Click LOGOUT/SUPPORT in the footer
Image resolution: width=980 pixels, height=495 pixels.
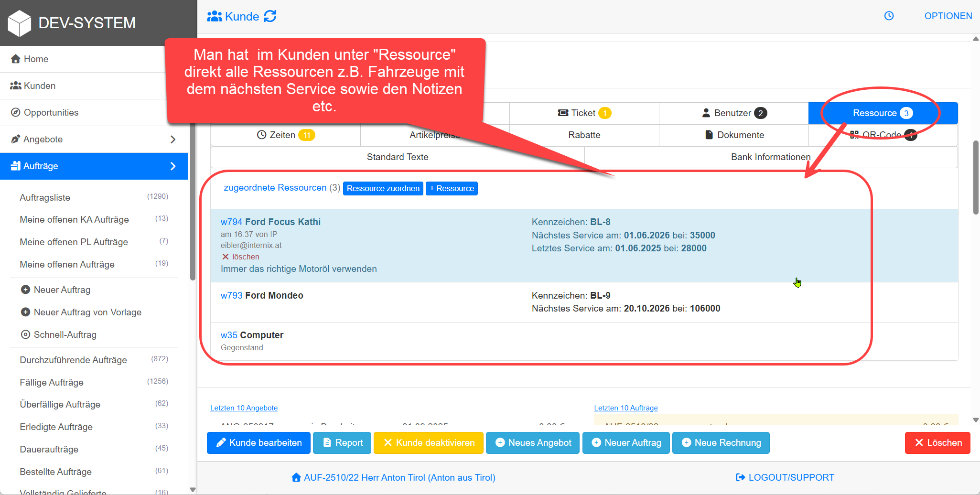[x=785, y=477]
